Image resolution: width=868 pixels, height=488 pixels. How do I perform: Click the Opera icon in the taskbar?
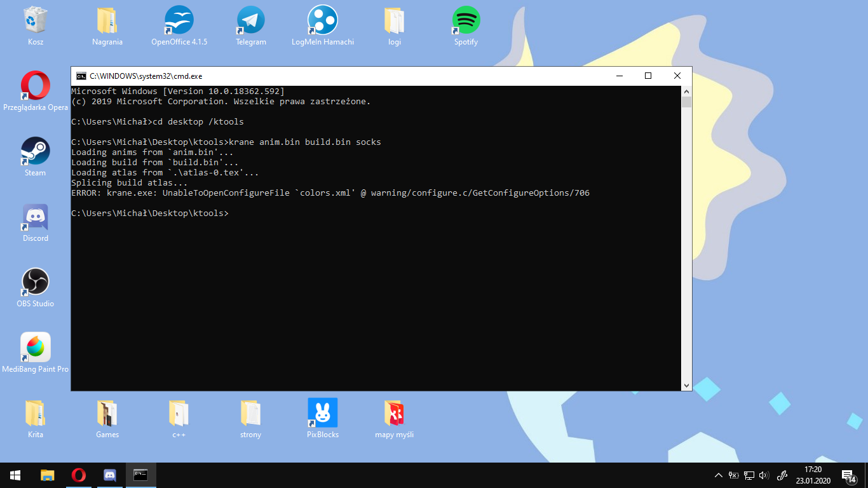pyautogui.click(x=79, y=475)
